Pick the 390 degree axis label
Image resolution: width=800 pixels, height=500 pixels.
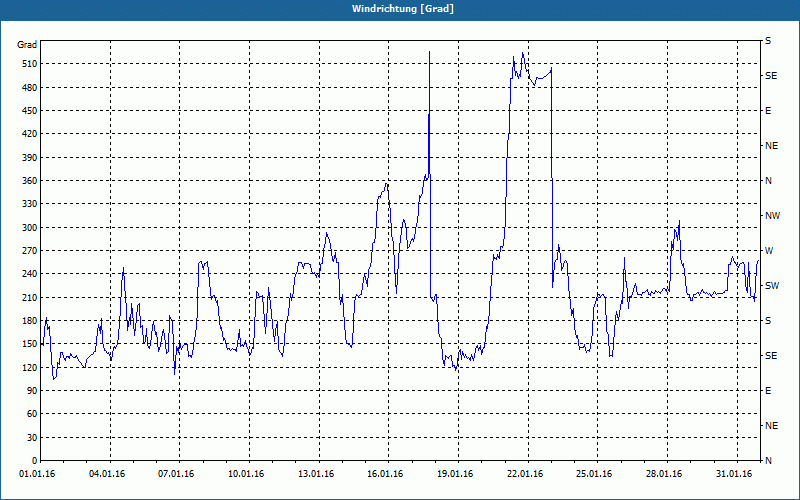point(30,158)
